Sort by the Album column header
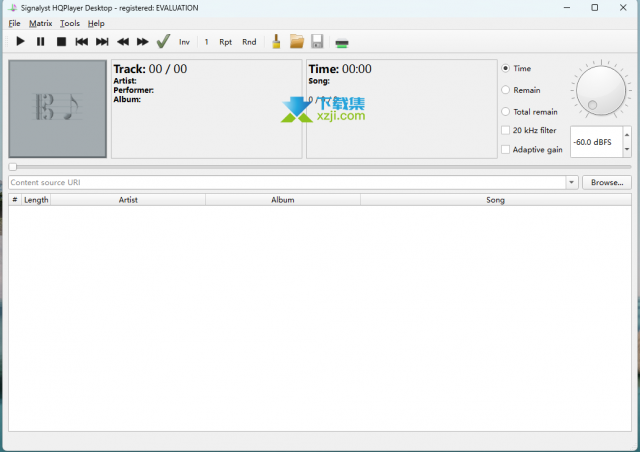 282,200
